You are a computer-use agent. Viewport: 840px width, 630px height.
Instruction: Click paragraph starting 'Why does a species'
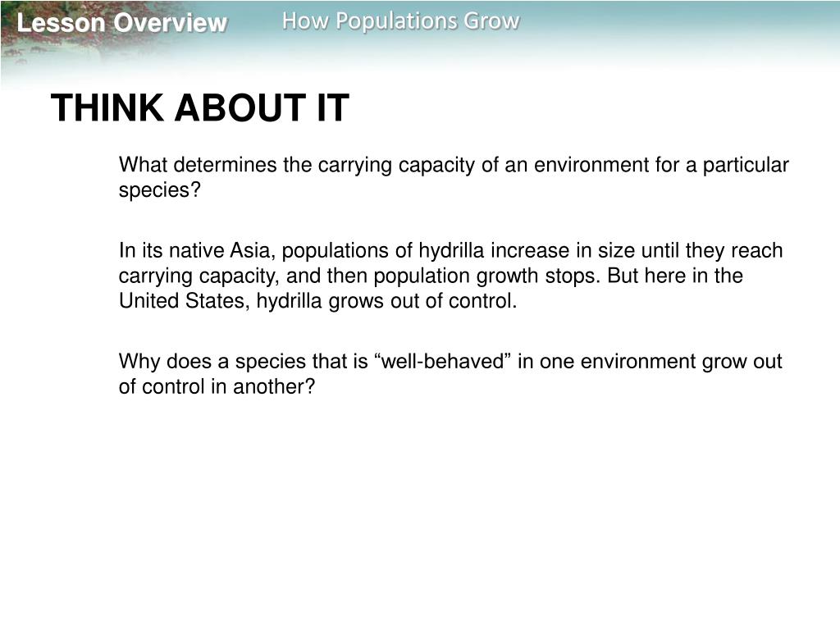click(450, 373)
